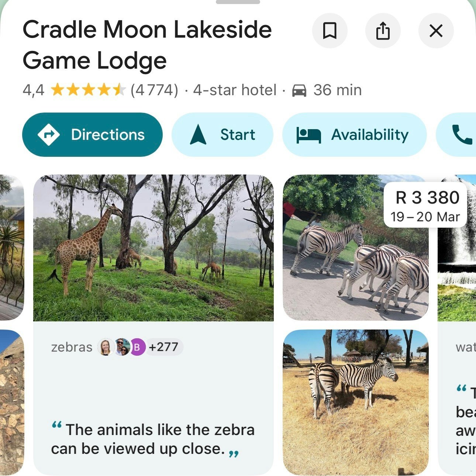
Task: Tap the Directions button
Action: (x=92, y=135)
